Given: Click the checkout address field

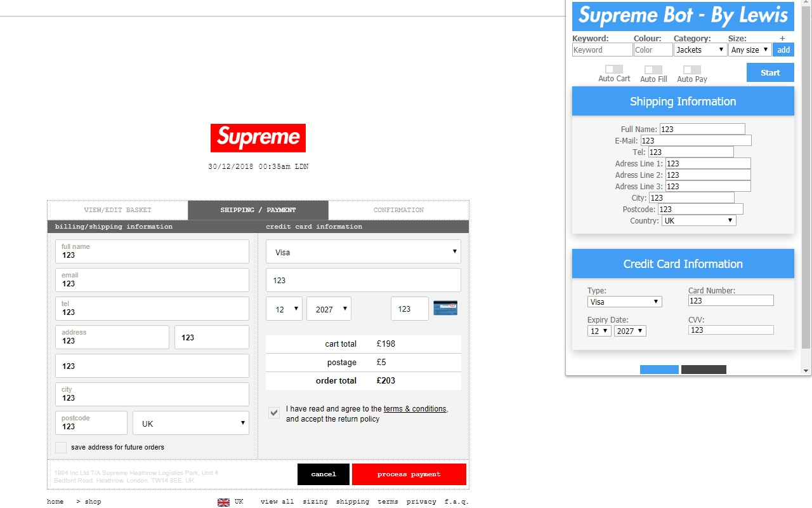Looking at the screenshot, I should tap(112, 337).
